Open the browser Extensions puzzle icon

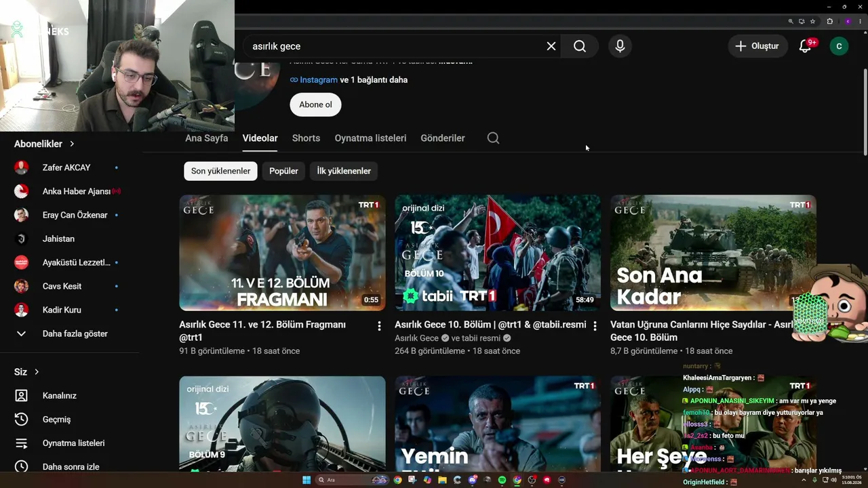click(829, 22)
